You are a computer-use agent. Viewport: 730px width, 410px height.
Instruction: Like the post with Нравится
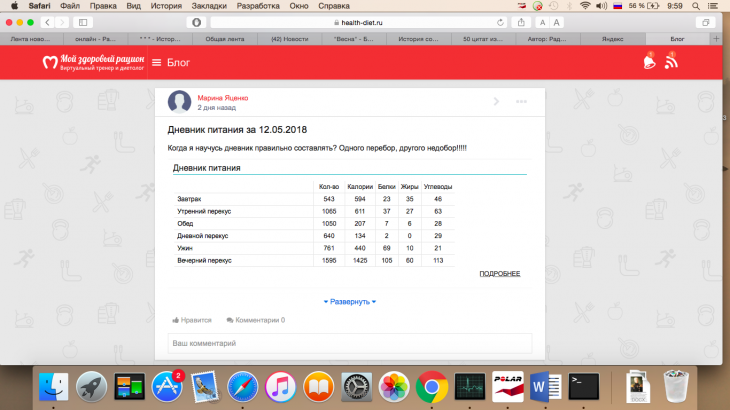tap(193, 320)
